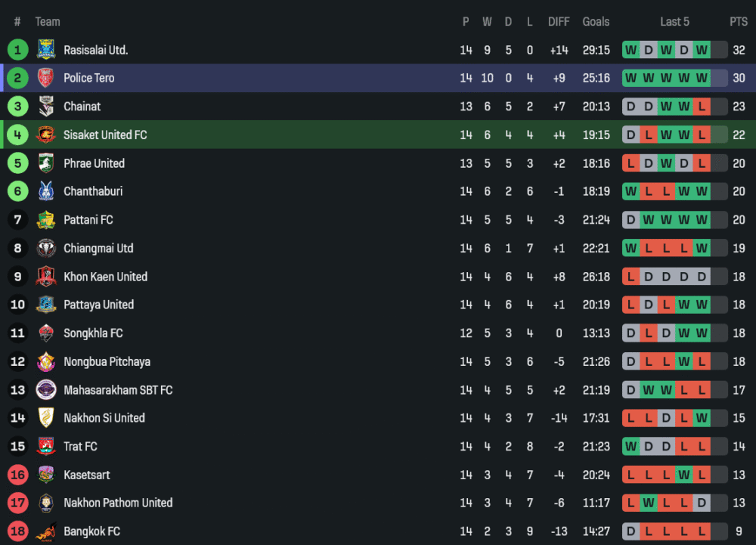The width and height of the screenshot is (756, 545).
Task: Click the Nakhon Pathom United crest
Action: coord(46,503)
